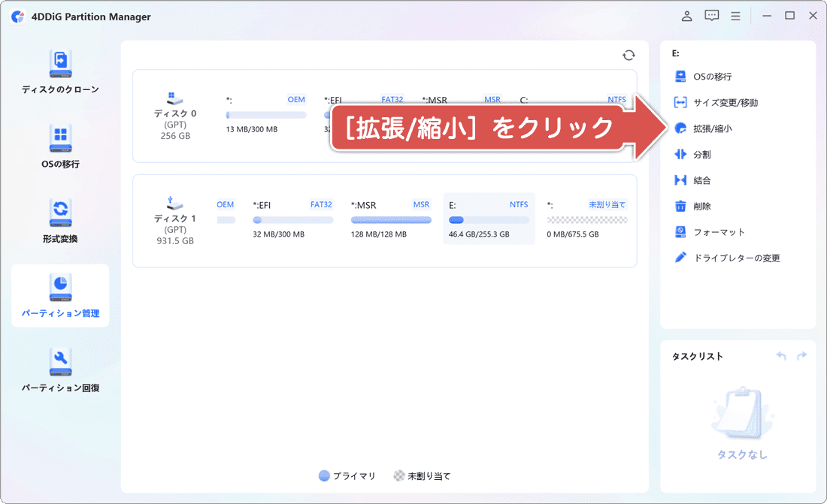Viewport: 827px width, 504px height.
Task: Select the E: NTFS partition on ディスク 1
Action: [x=489, y=218]
